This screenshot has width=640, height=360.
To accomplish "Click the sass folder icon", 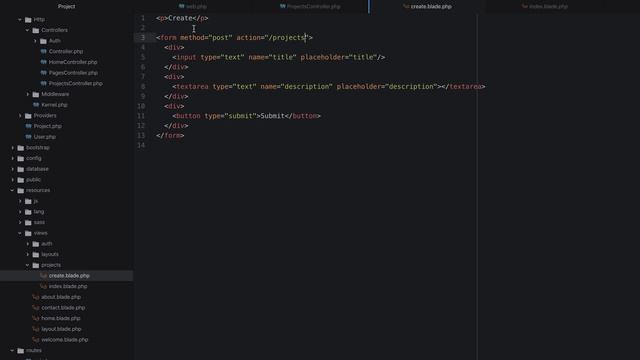I will click(x=28, y=222).
